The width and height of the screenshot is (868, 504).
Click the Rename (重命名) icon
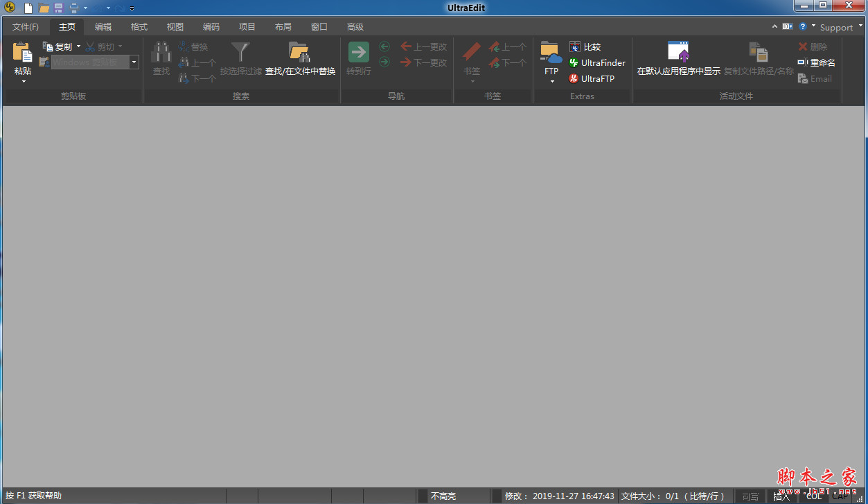(x=803, y=62)
